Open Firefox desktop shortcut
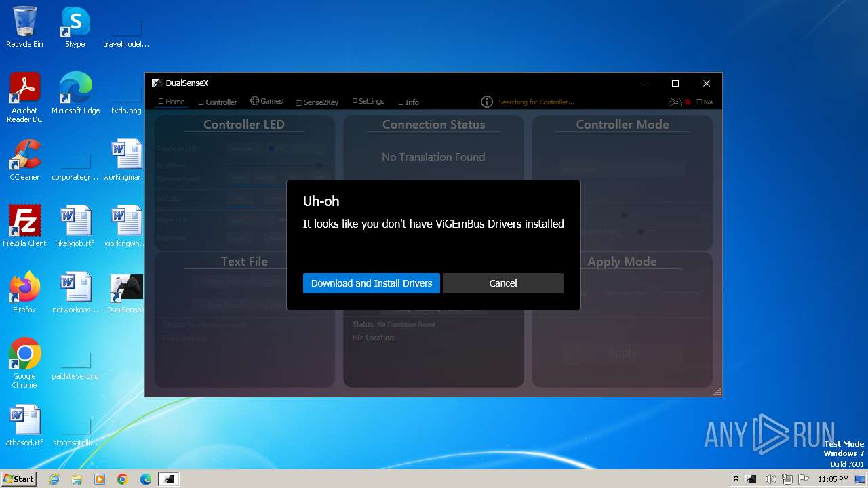Screen dimensions: 868x488 click(x=24, y=293)
